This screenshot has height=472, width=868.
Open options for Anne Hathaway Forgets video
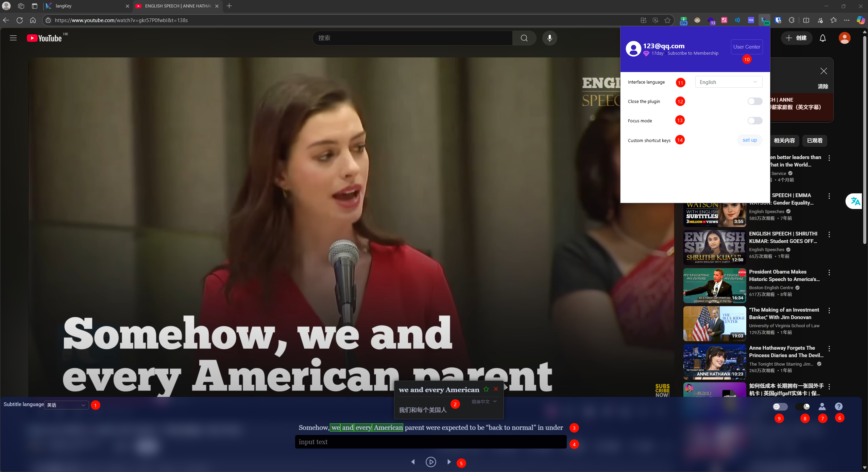click(x=829, y=349)
